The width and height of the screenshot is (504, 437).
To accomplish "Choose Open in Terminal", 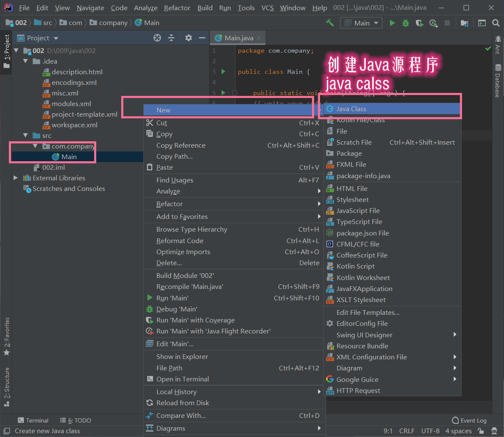I will pos(233,379).
